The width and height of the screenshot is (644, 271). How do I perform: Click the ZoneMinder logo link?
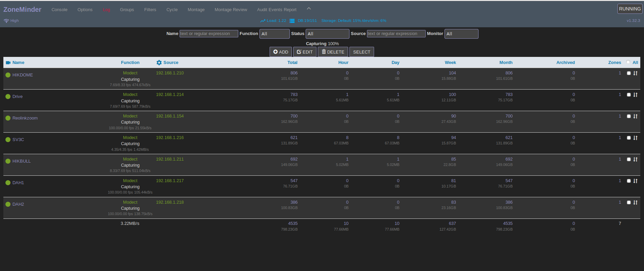coord(22,9)
